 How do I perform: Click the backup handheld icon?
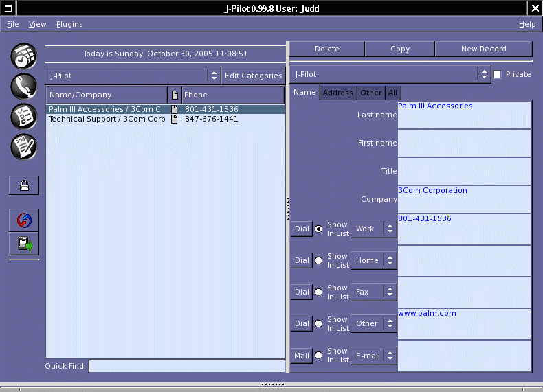tap(24, 244)
